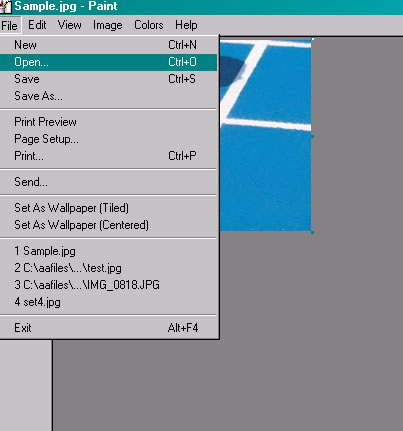Click Send... in the File menu
Image resolution: width=403 pixels, height=431 pixels.
click(x=109, y=182)
